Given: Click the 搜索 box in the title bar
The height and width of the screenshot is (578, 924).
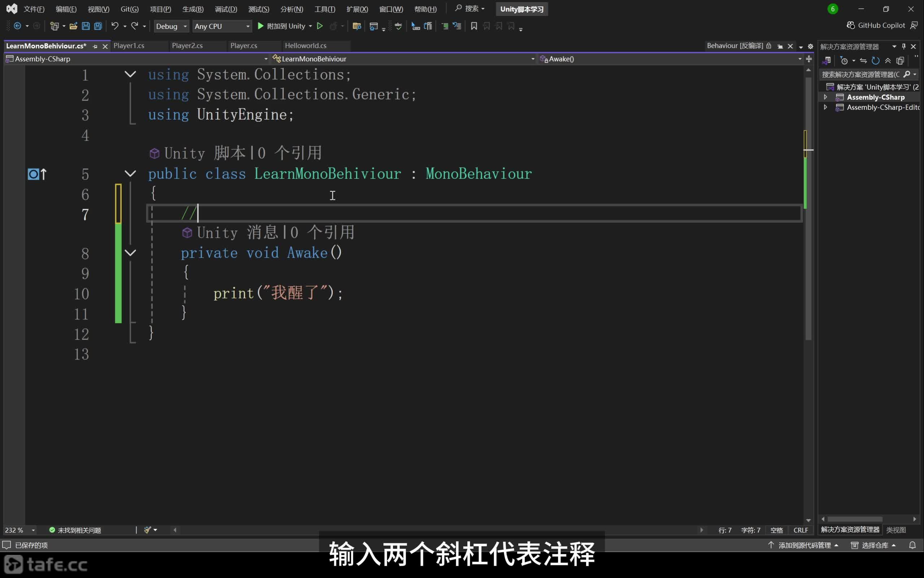Looking at the screenshot, I should tap(470, 8).
